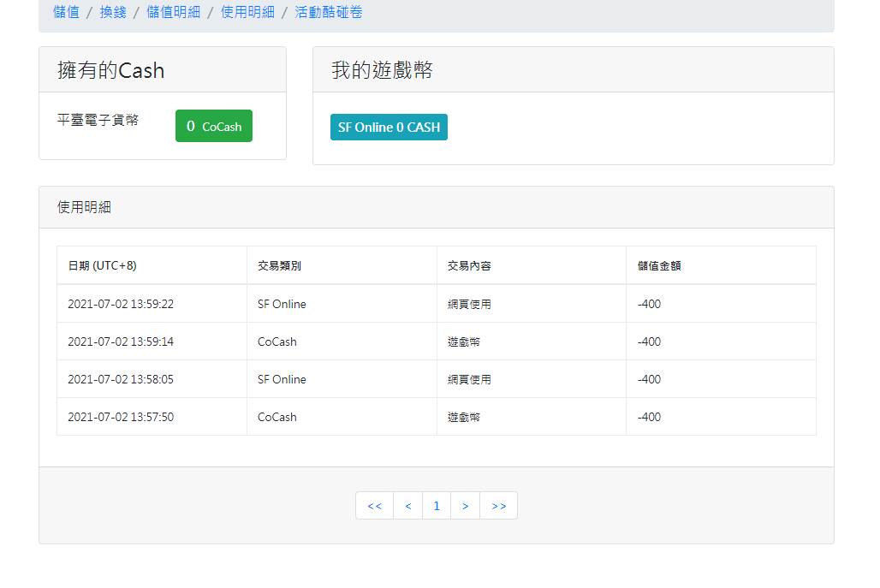Click the 儲值金額 column header
Image resolution: width=880 pixels, height=588 pixels.
point(657,265)
